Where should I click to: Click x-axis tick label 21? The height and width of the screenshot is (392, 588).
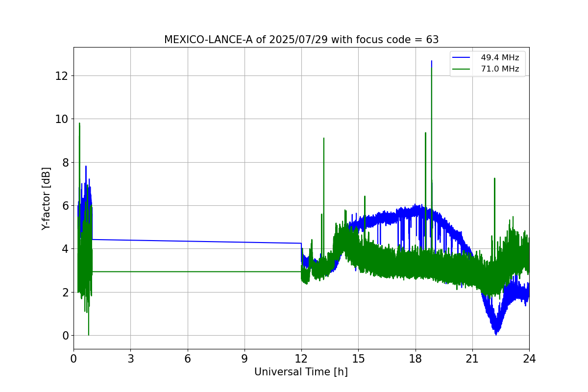(472, 359)
